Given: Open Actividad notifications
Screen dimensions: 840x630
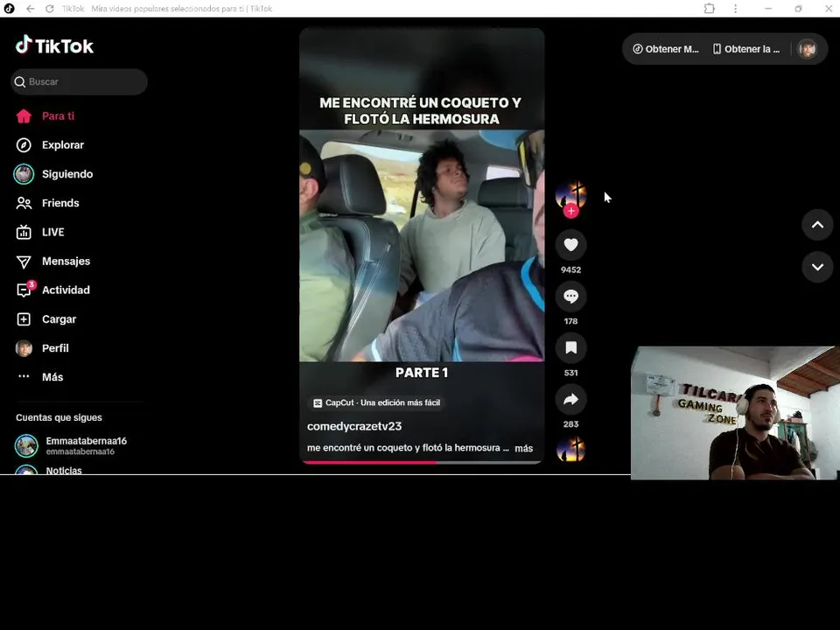Looking at the screenshot, I should click(66, 290).
